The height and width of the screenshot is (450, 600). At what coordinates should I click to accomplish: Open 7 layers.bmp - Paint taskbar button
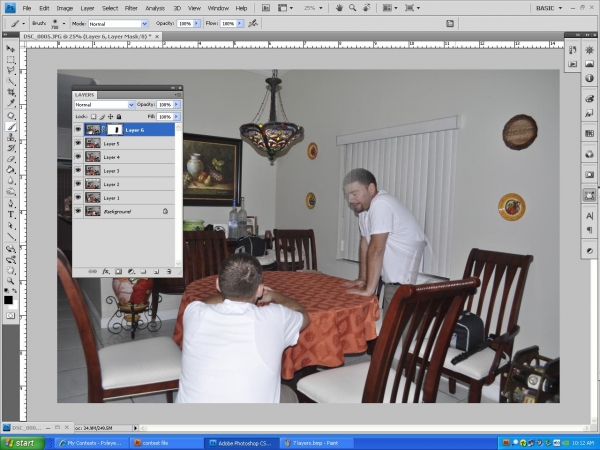(316, 443)
